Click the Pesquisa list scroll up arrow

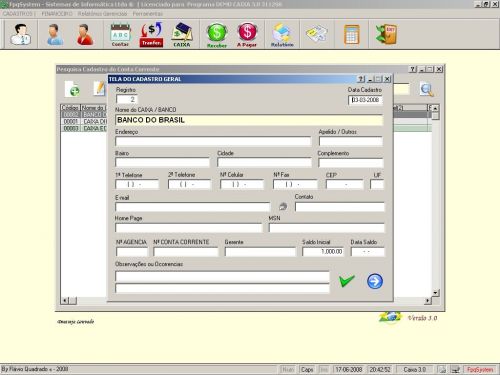point(435,108)
